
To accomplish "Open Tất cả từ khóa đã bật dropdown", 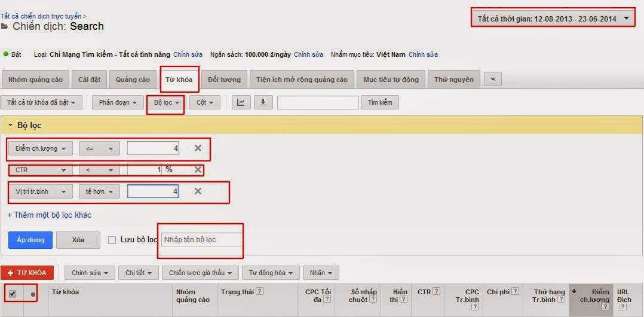I will click(41, 102).
